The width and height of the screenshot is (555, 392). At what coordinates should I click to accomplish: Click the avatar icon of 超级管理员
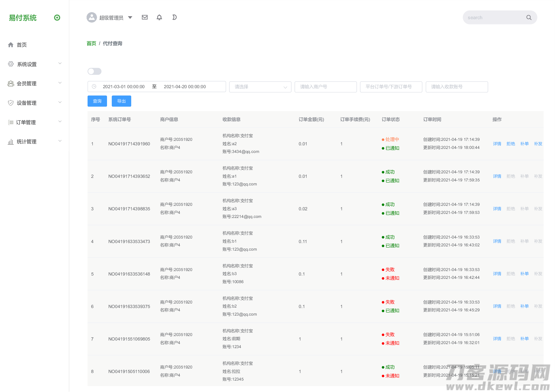click(92, 17)
